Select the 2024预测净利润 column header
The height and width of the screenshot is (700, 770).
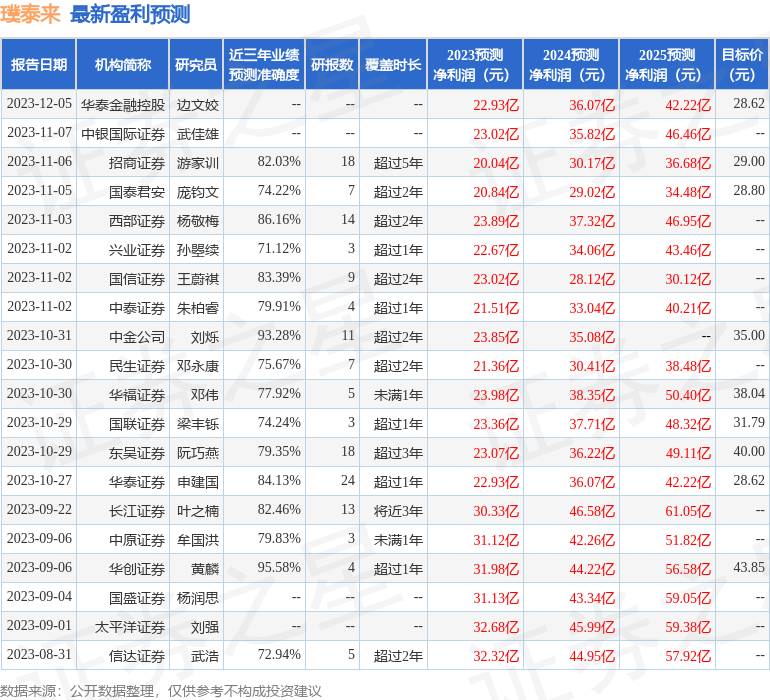coord(571,64)
